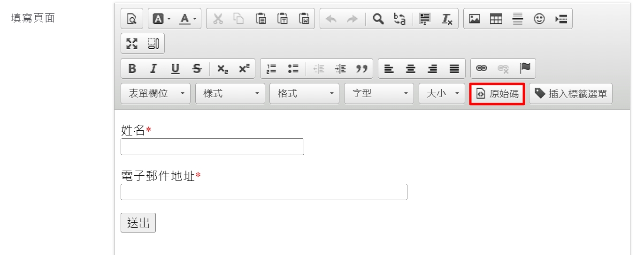The image size is (644, 255).
Task: Center align the text
Action: (x=411, y=69)
